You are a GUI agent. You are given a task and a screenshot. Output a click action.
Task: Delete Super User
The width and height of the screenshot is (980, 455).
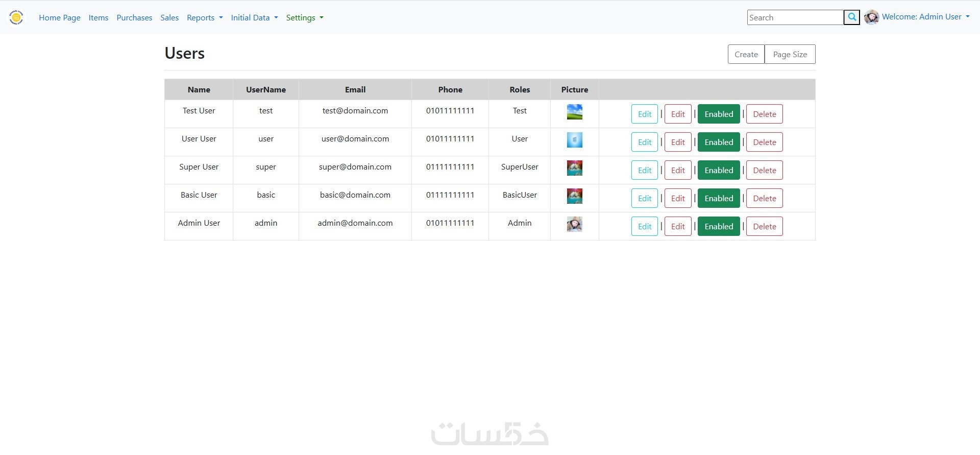(765, 170)
